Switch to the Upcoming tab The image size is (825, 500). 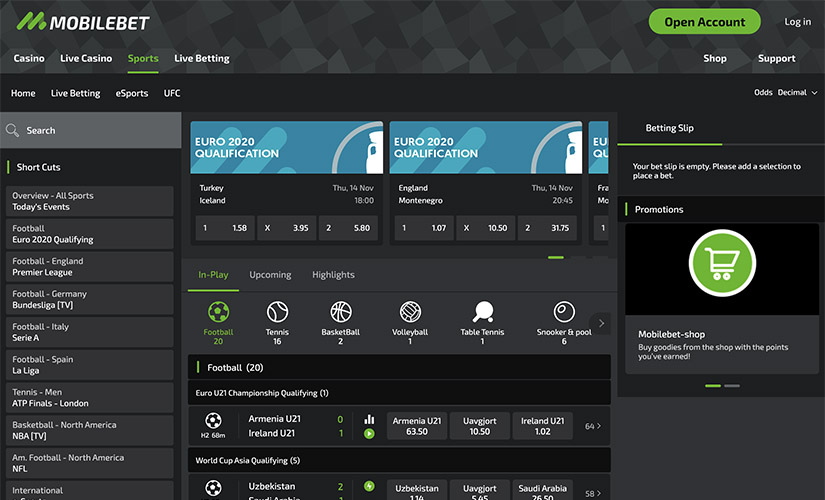point(270,275)
